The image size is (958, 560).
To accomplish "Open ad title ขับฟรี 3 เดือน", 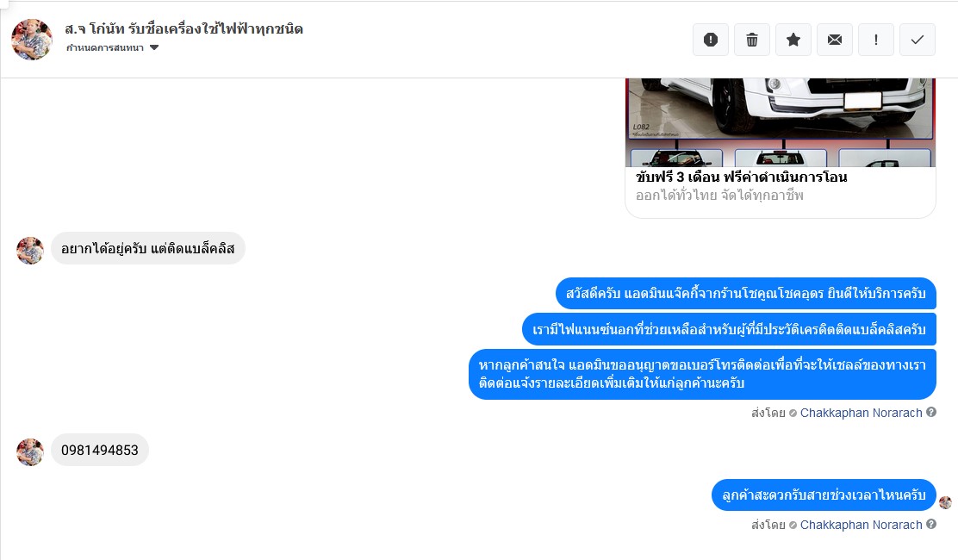I will tap(741, 177).
